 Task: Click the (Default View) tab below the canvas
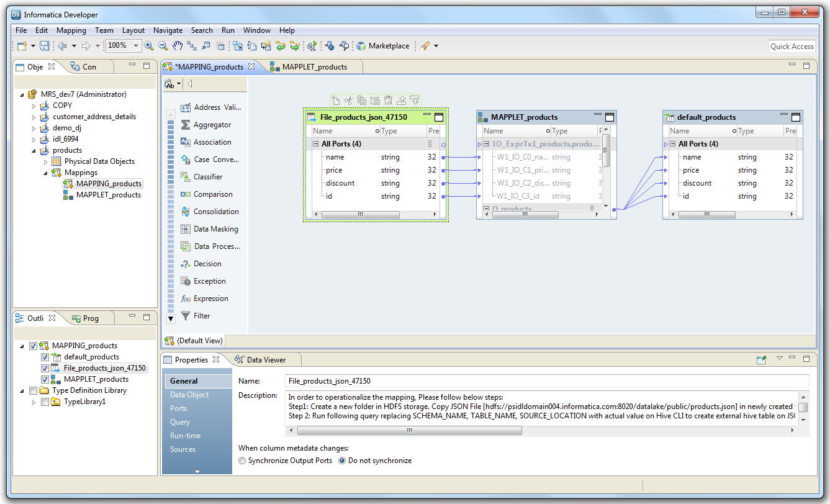194,341
